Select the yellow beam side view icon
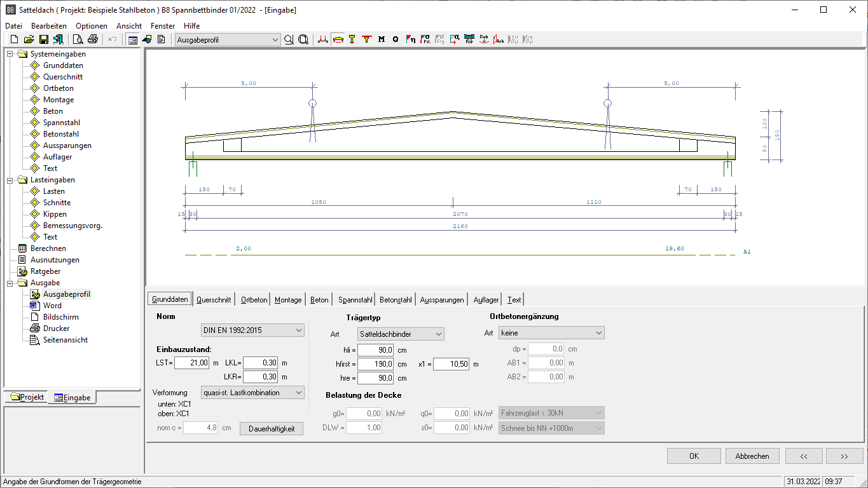The image size is (868, 488). tap(338, 39)
